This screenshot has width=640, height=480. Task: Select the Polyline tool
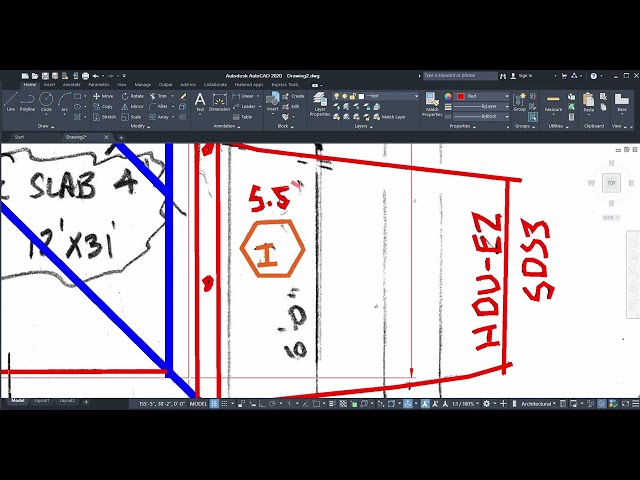[x=27, y=102]
